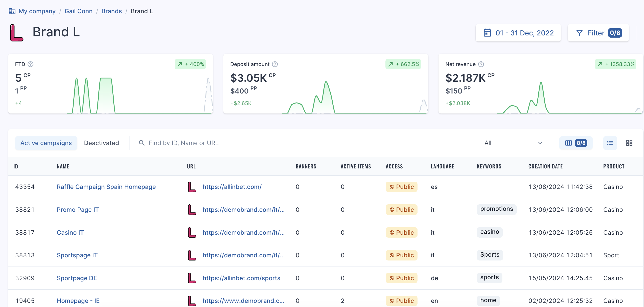Open Raffle Campaign Spain Homepage campaign
Viewport: 644px width, 307px height.
106,187
